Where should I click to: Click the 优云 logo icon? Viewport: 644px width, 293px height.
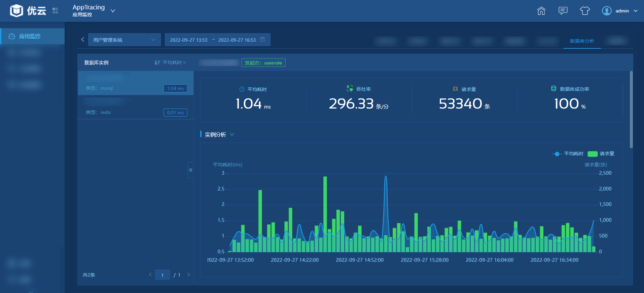click(x=16, y=11)
